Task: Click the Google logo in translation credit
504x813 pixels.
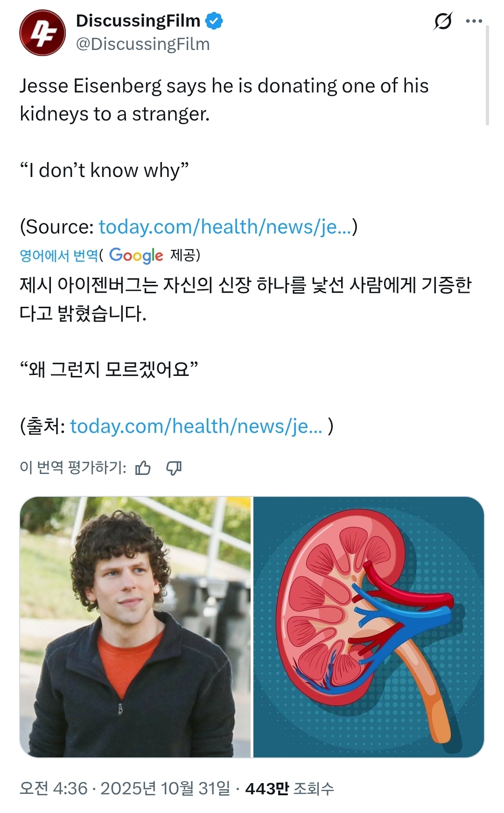Action: [x=136, y=255]
